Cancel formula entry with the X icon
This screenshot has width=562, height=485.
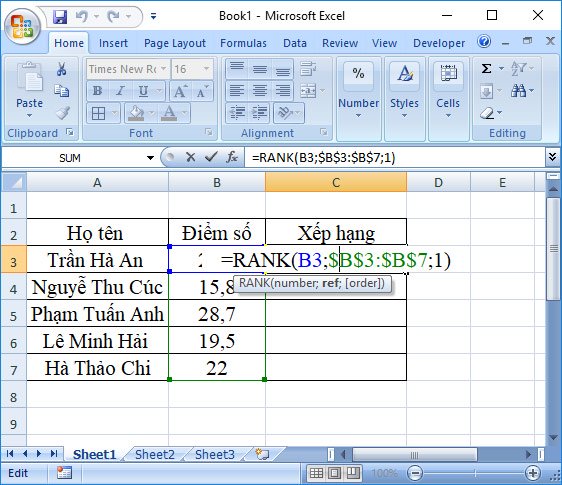click(x=191, y=157)
